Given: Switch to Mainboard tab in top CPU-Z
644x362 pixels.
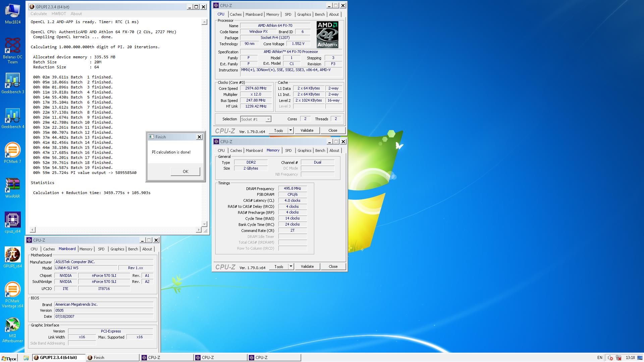Looking at the screenshot, I should 254,14.
